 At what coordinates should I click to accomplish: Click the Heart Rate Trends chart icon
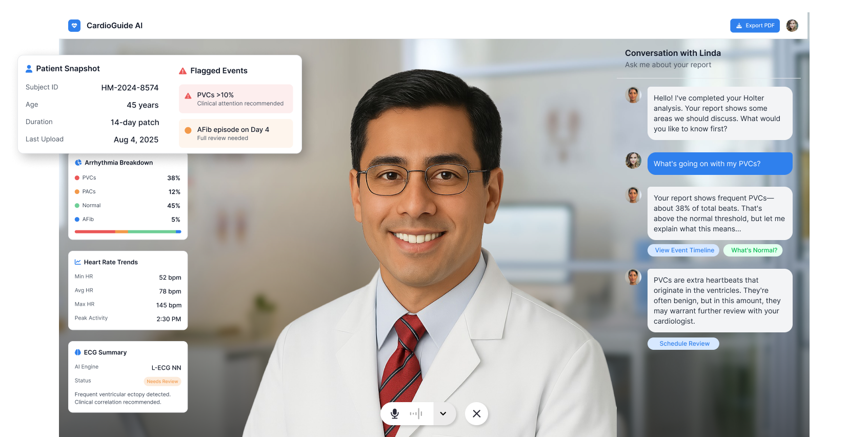pos(78,262)
